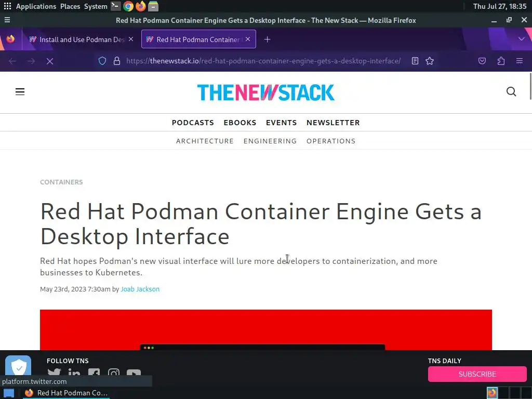
Task: View site security lock information
Action: (x=117, y=61)
